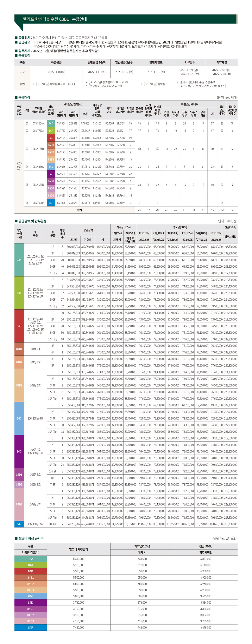This screenshot has width=252, height=644.
Task: Click the 계약체결 column header
Action: (222, 63)
